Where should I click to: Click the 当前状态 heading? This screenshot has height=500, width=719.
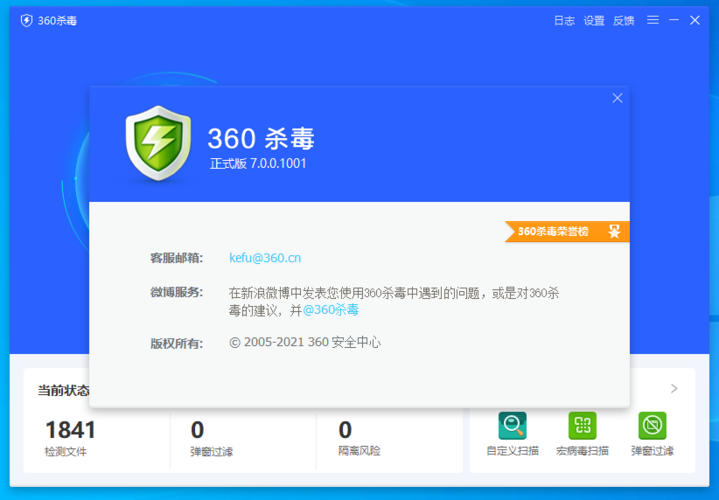pyautogui.click(x=63, y=390)
